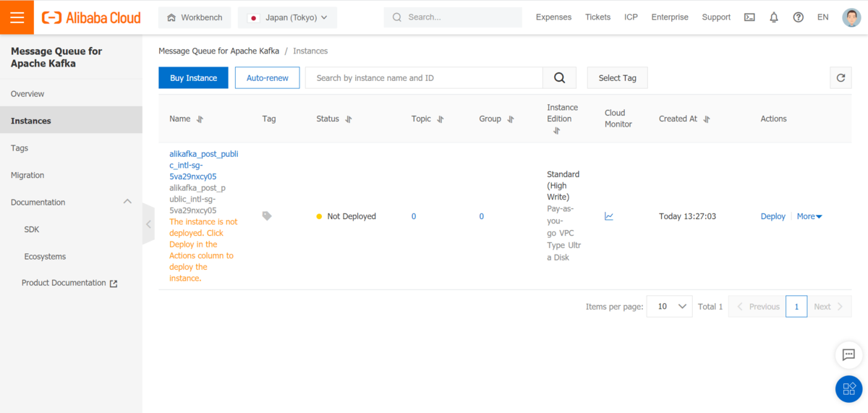868x413 pixels.
Task: Open Expenses in the top bar
Action: 553,17
